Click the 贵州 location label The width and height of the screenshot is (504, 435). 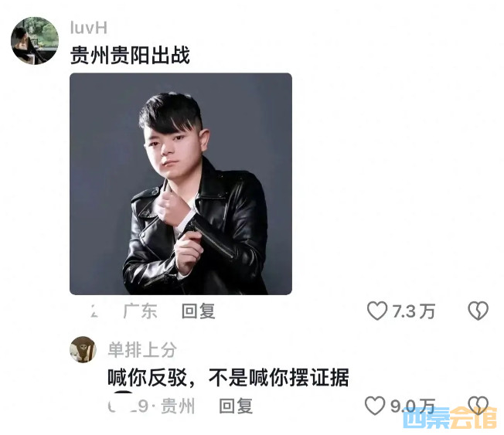(178, 406)
